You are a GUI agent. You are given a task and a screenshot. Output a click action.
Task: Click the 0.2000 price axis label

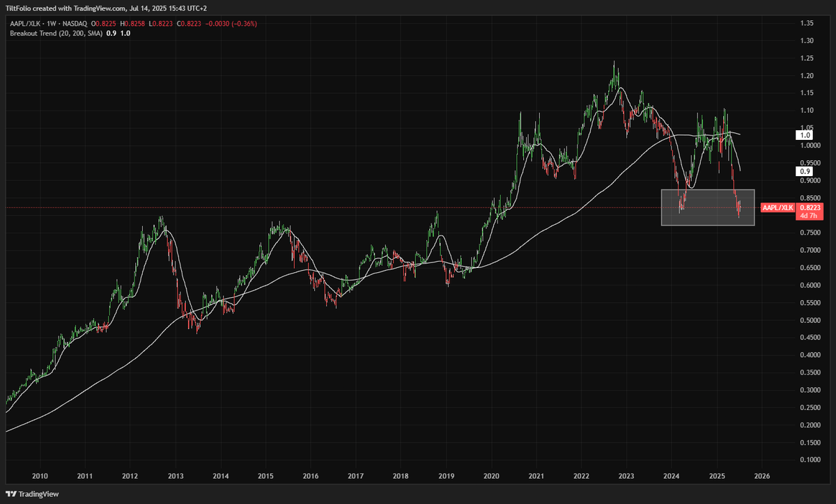pyautogui.click(x=810, y=425)
